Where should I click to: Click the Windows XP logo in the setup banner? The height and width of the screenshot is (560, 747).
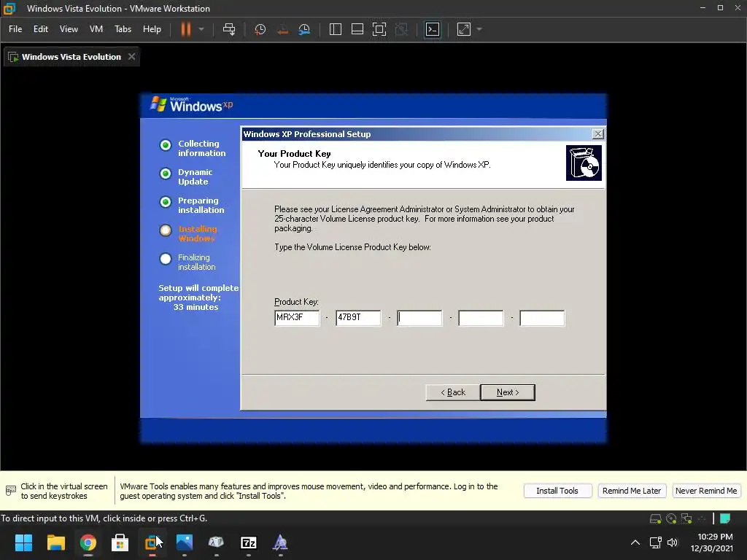click(x=192, y=104)
